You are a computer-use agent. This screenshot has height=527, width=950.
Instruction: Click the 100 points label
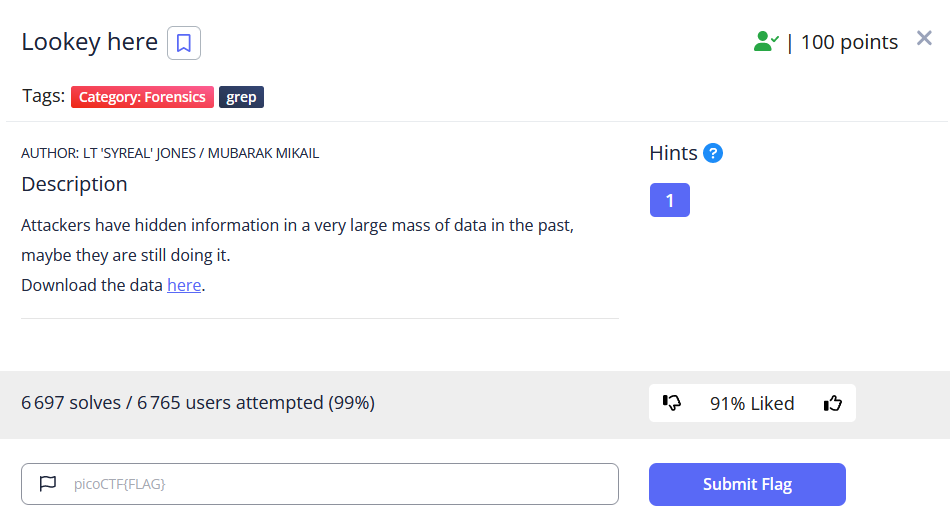[849, 42]
